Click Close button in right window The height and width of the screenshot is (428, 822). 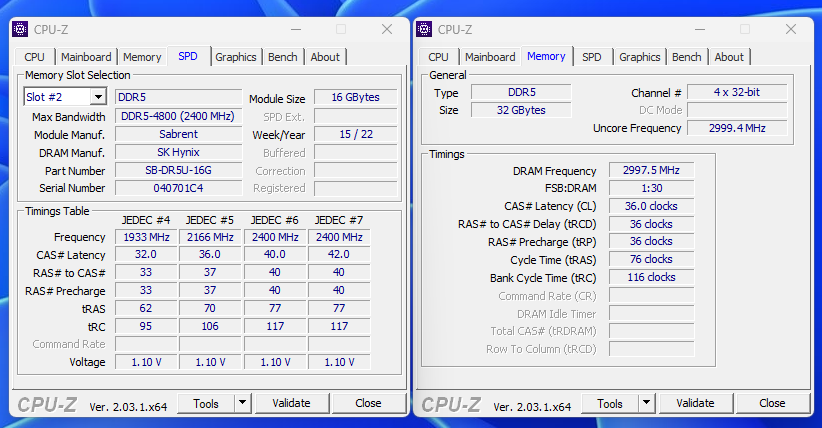pyautogui.click(x=773, y=403)
